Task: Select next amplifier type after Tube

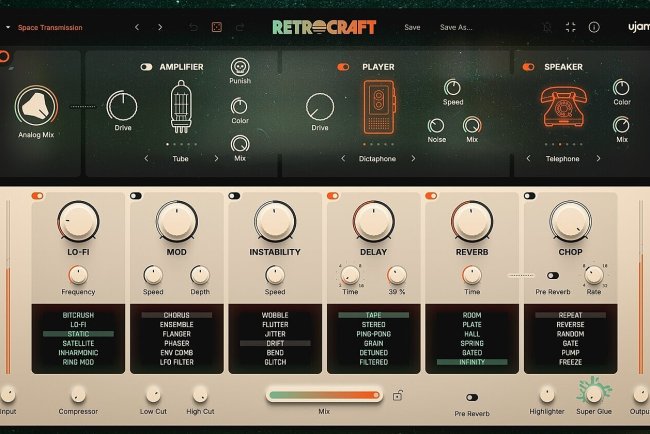Action: tap(216, 158)
